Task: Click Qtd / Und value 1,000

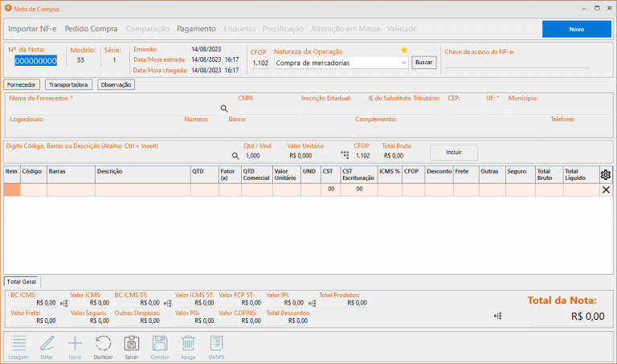Action: coord(253,156)
